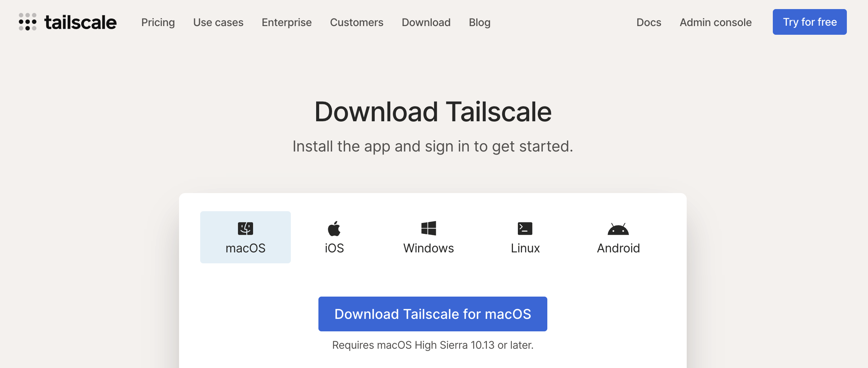Pick the Windows logo icon
The width and height of the screenshot is (868, 368).
tap(429, 228)
